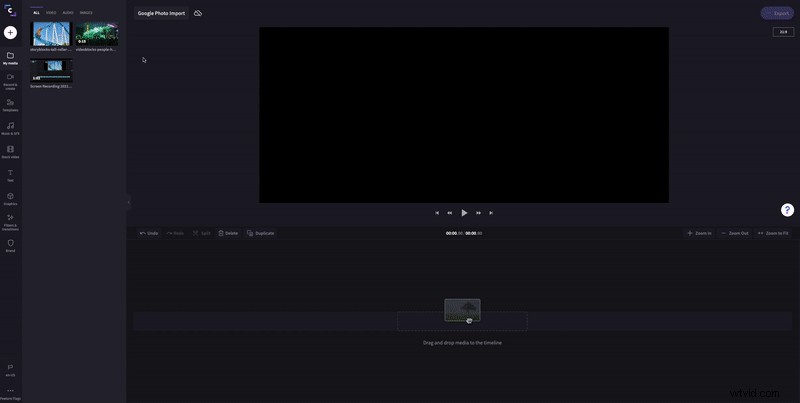The width and height of the screenshot is (800, 403).
Task: Collapse the media panel with side handle
Action: [x=128, y=202]
